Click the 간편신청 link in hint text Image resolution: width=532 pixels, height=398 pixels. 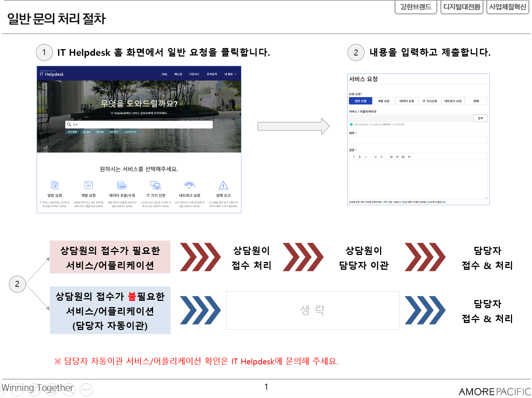pos(386,125)
